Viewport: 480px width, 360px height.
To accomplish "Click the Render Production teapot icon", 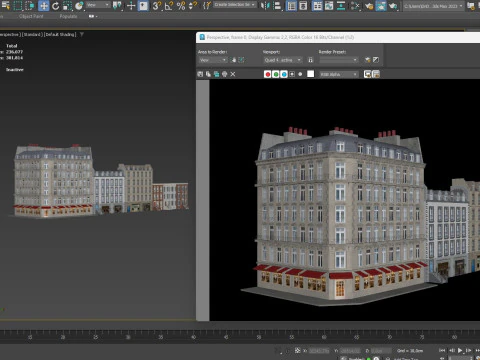I will tap(393, 5).
